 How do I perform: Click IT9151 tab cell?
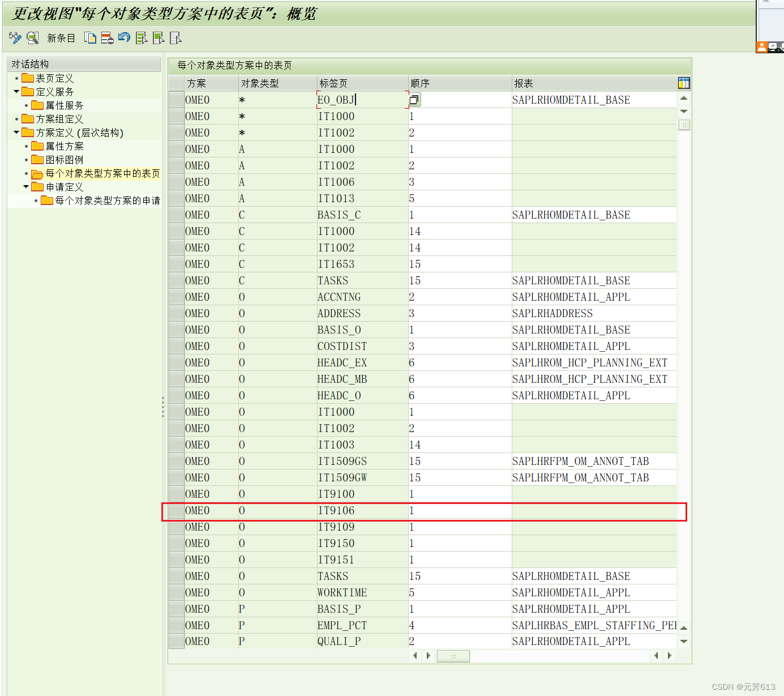coord(362,560)
